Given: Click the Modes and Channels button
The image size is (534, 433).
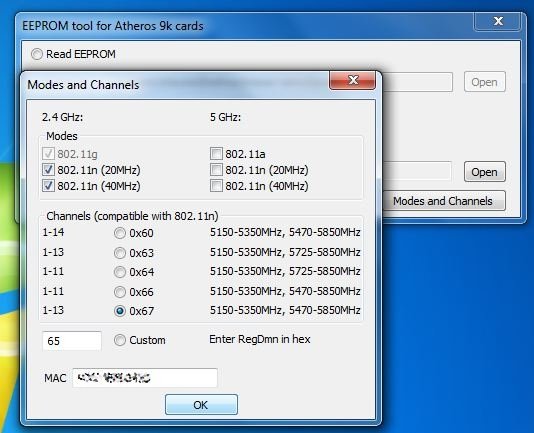Looking at the screenshot, I should (x=443, y=201).
